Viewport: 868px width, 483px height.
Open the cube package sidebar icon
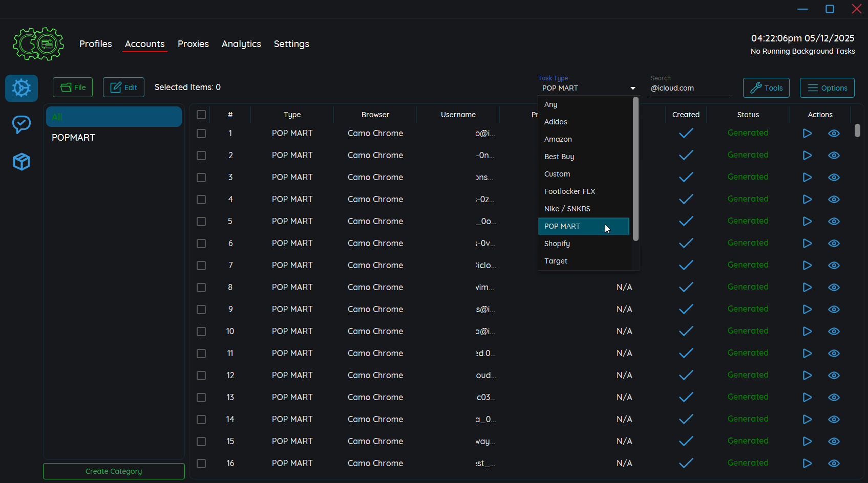[22, 162]
